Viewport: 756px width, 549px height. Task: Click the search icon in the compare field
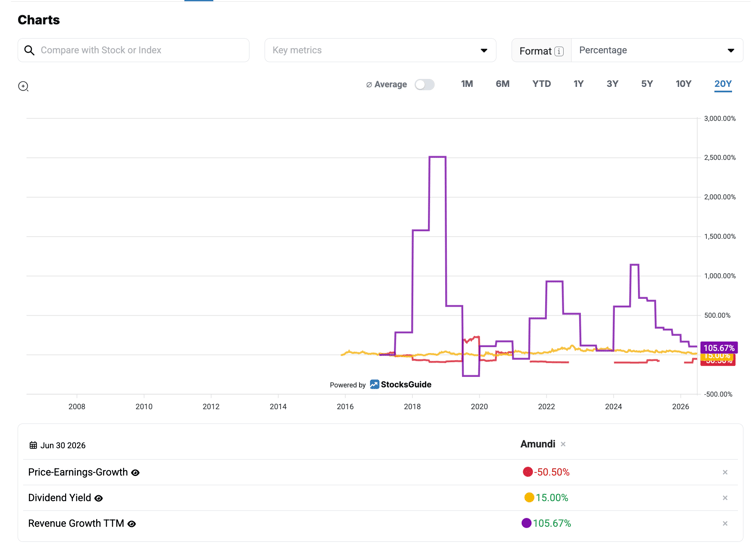(x=29, y=50)
